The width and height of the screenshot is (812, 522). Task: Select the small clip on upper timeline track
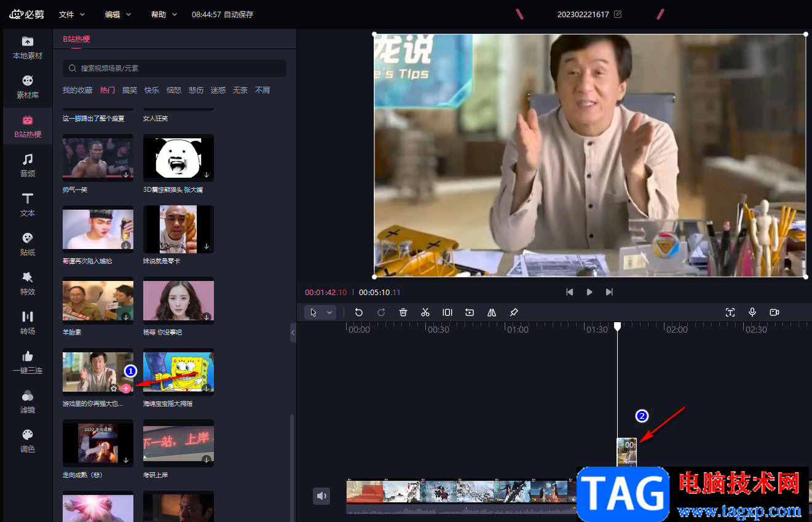coord(627,452)
